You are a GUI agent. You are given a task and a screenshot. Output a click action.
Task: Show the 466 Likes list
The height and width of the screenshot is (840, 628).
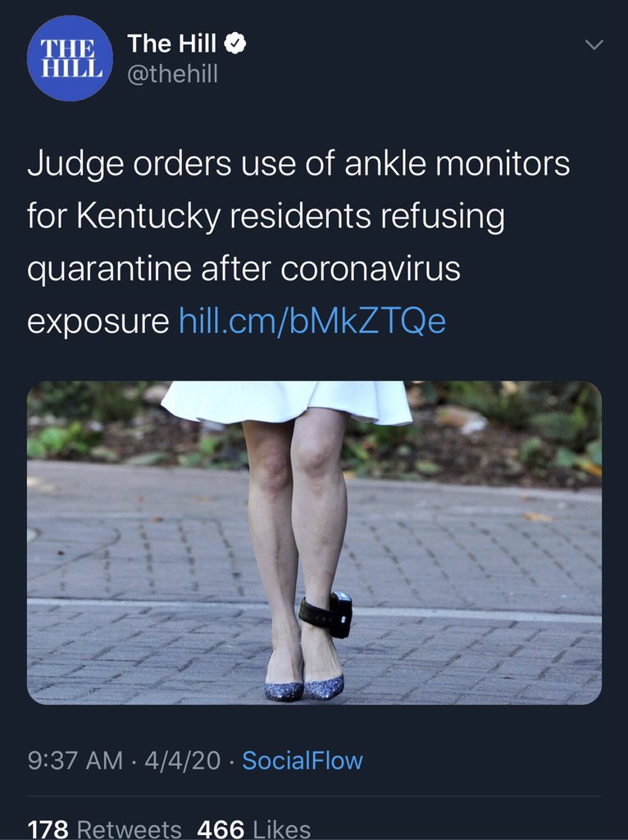coord(254,829)
